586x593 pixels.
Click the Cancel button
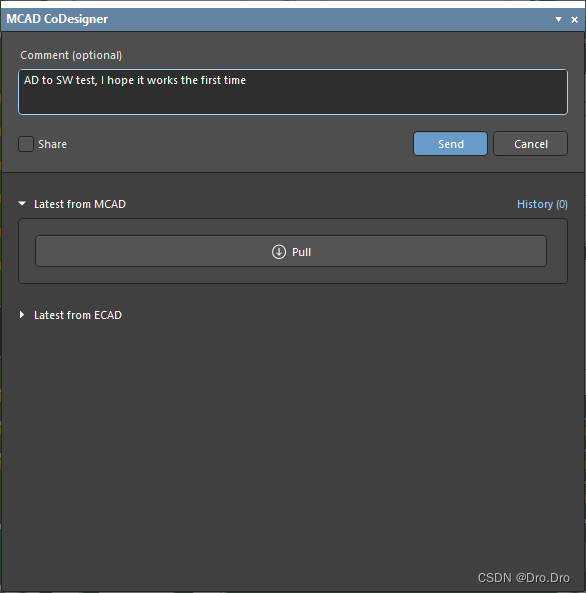coord(530,144)
